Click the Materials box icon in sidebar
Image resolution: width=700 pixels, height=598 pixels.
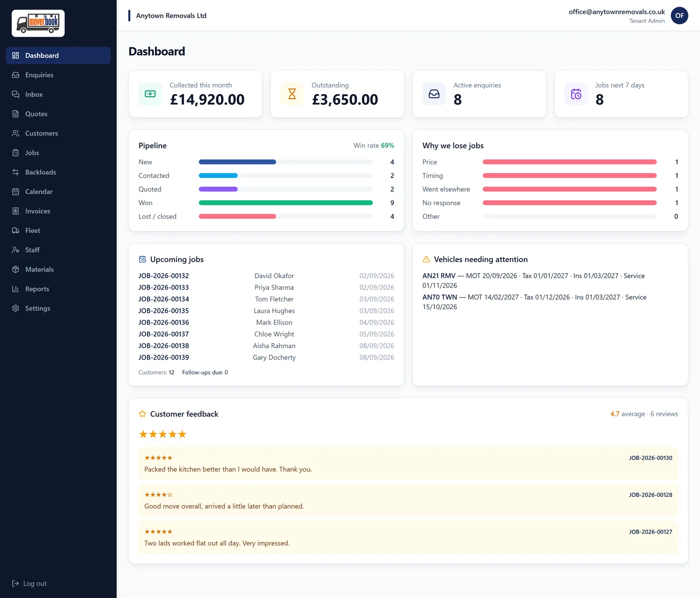click(16, 269)
